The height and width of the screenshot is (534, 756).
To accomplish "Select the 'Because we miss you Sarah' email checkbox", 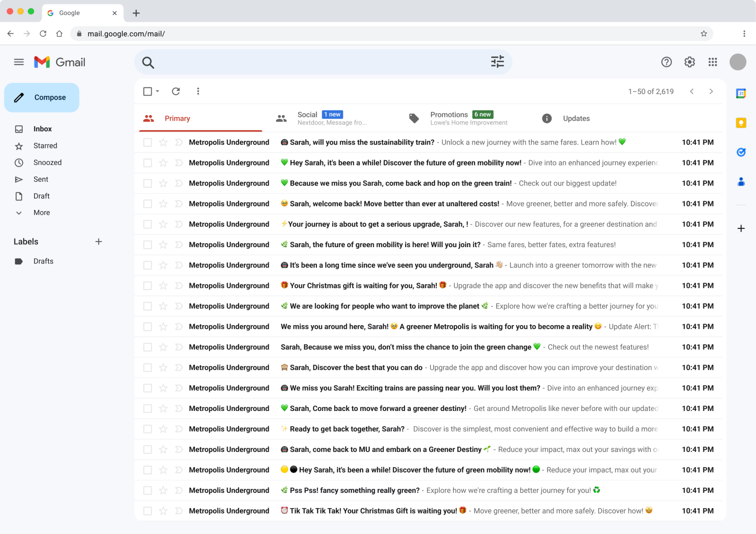I will click(x=148, y=183).
